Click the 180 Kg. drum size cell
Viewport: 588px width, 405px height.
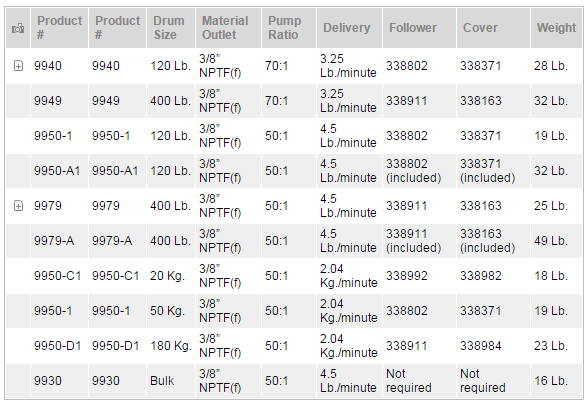(x=171, y=346)
